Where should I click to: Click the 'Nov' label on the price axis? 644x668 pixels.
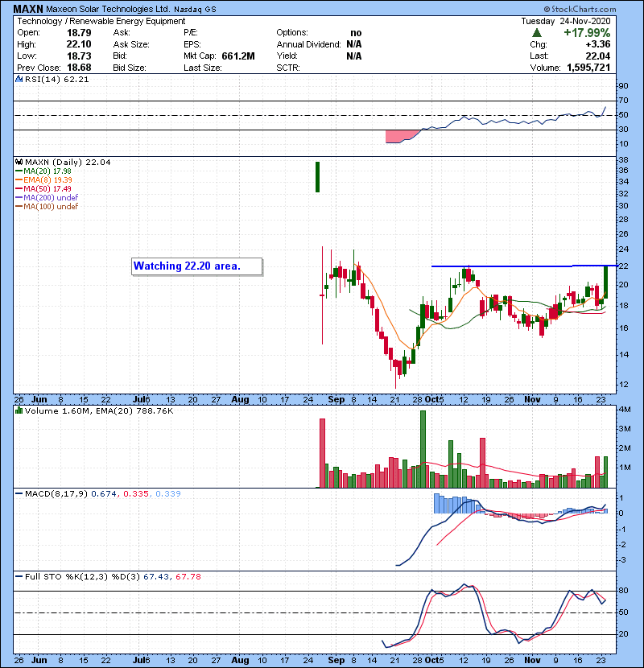(532, 400)
